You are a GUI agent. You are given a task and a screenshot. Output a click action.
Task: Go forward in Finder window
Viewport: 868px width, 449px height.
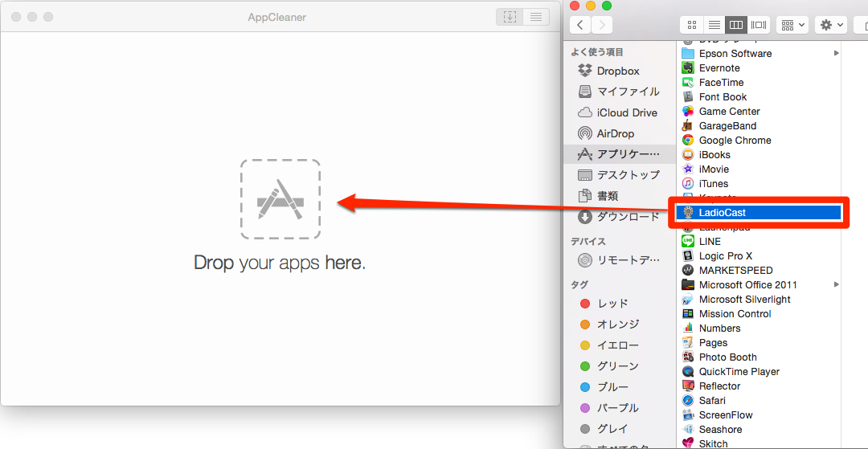click(x=602, y=25)
